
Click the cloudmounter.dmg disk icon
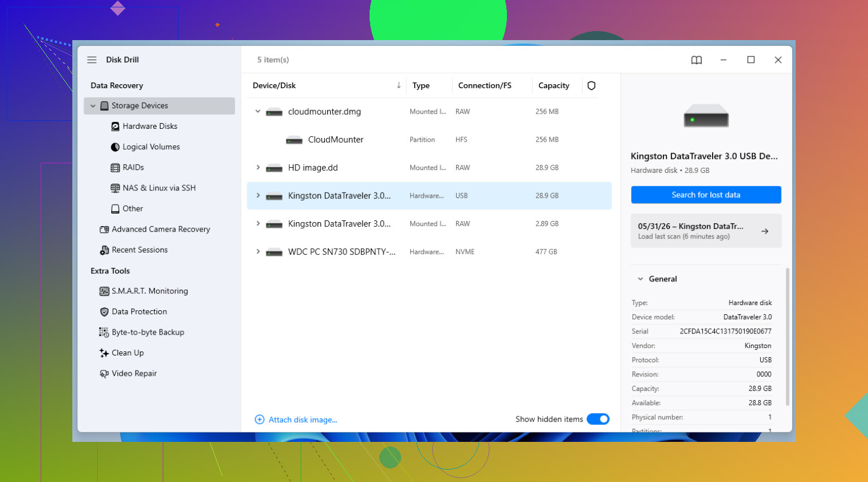click(274, 112)
